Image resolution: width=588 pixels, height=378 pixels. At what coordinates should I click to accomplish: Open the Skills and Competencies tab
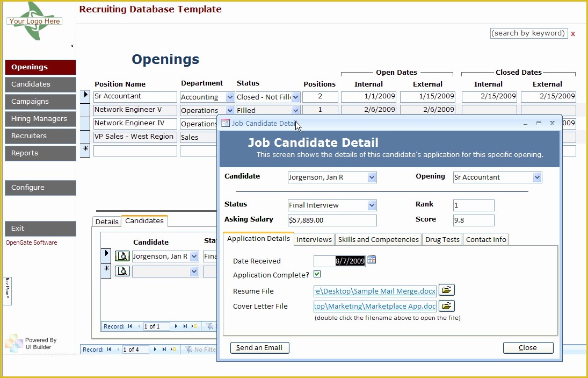tap(378, 239)
